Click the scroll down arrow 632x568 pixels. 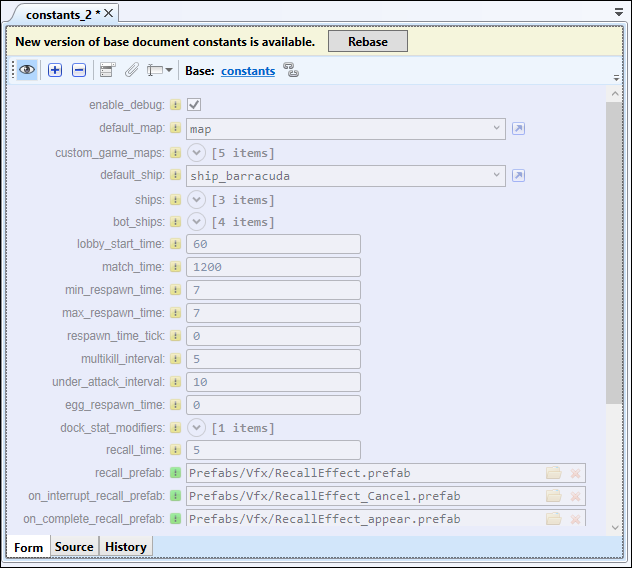[x=615, y=527]
